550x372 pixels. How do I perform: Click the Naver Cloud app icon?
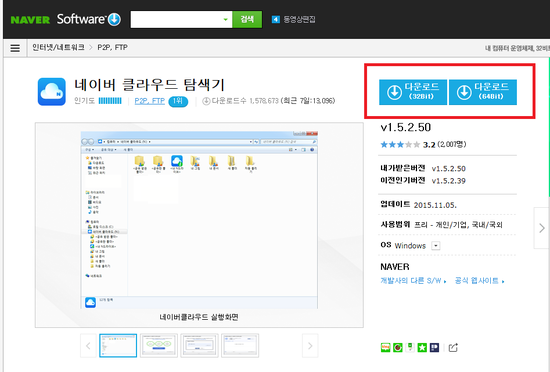[52, 92]
